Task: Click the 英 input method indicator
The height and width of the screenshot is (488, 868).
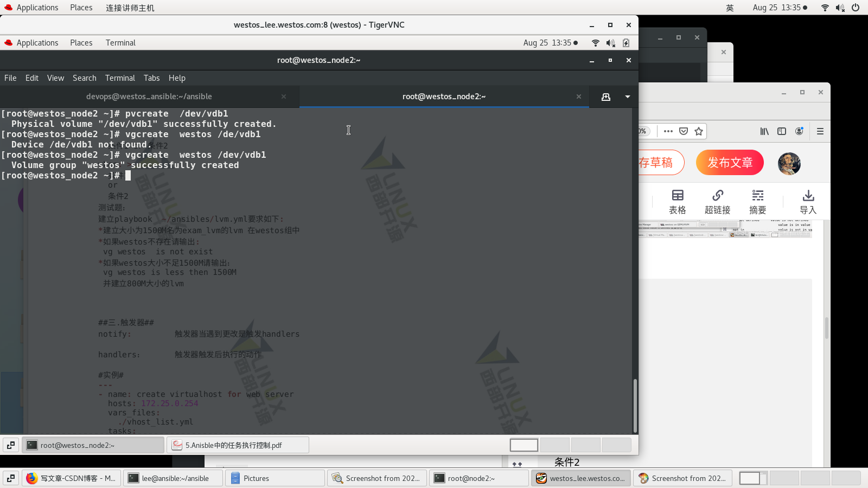Action: [x=730, y=8]
